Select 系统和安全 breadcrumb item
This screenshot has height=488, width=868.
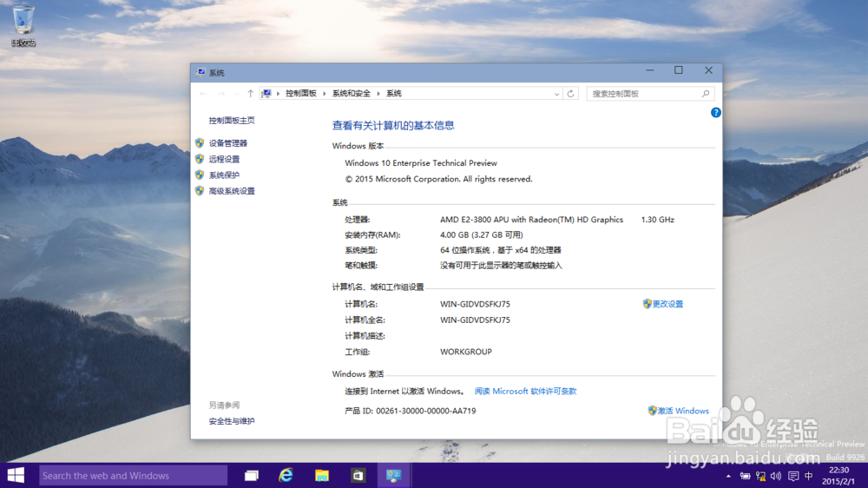coord(352,94)
